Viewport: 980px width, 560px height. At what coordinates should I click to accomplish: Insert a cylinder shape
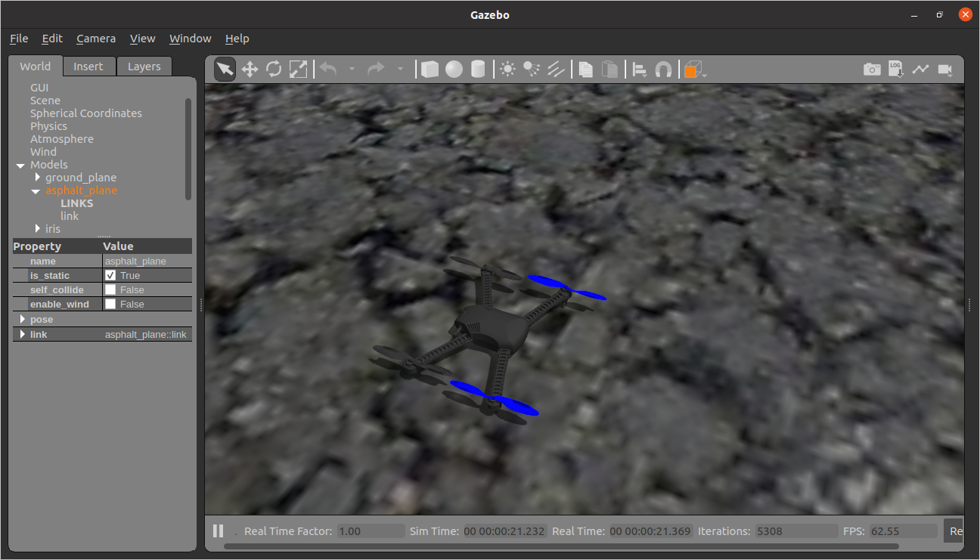478,70
